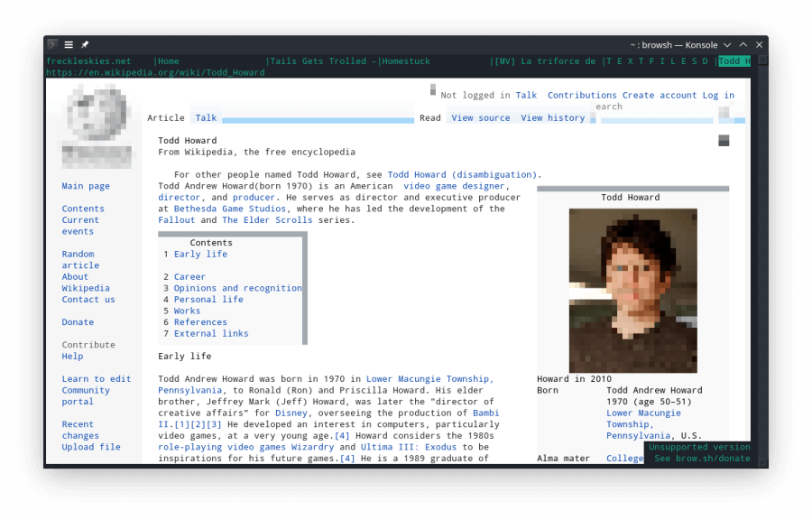Open the College link beside Alma mater
812x520 pixels.
click(x=625, y=459)
